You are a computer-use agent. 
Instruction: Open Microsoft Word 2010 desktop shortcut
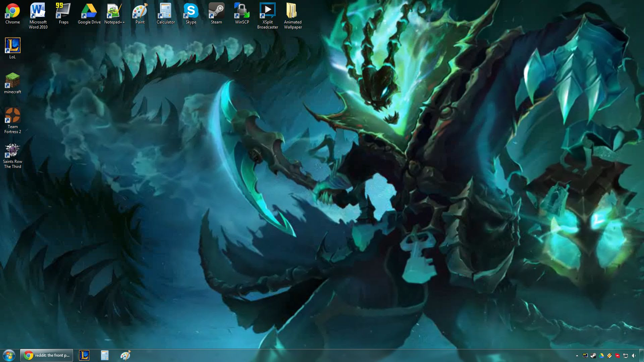coord(38,16)
